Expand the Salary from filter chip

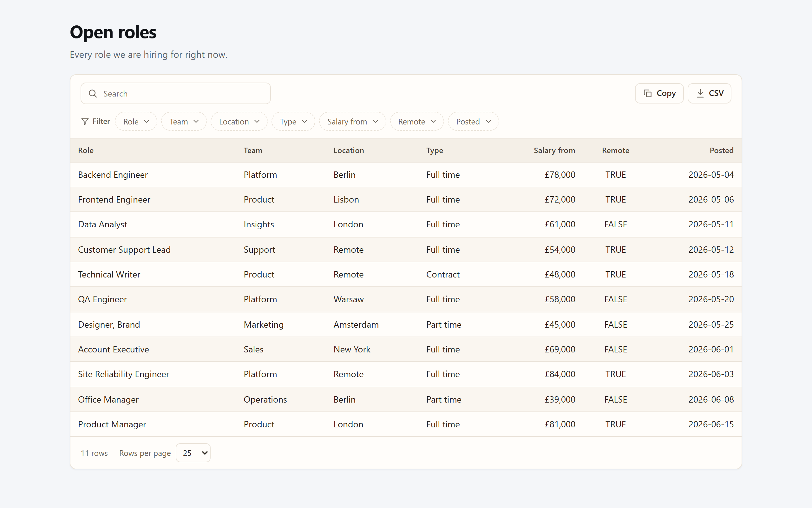[x=352, y=122]
